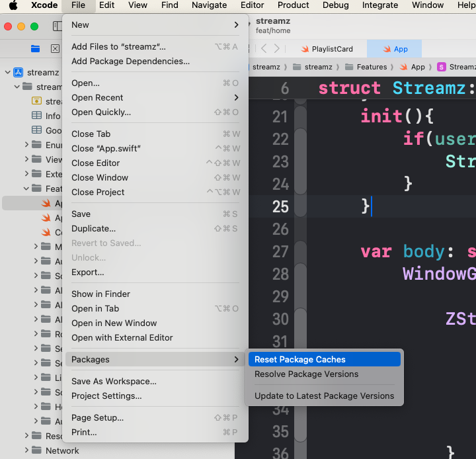476x459 pixels.
Task: Select the App editor tab
Action: tap(394, 49)
